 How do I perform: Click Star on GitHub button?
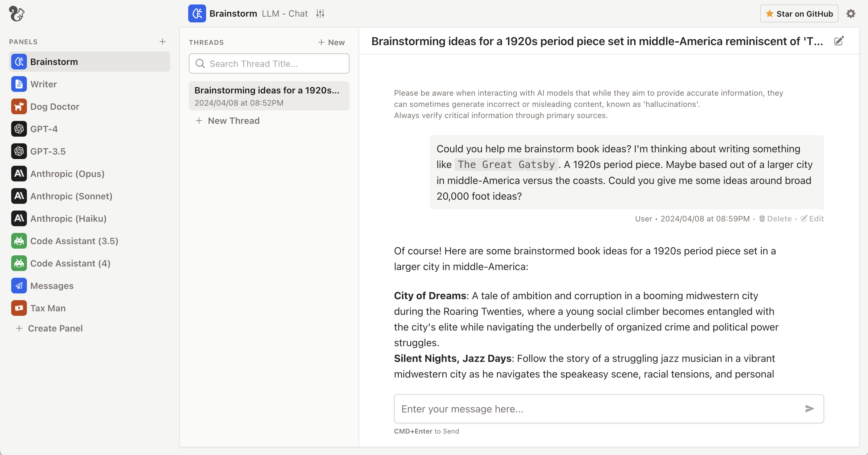799,13
